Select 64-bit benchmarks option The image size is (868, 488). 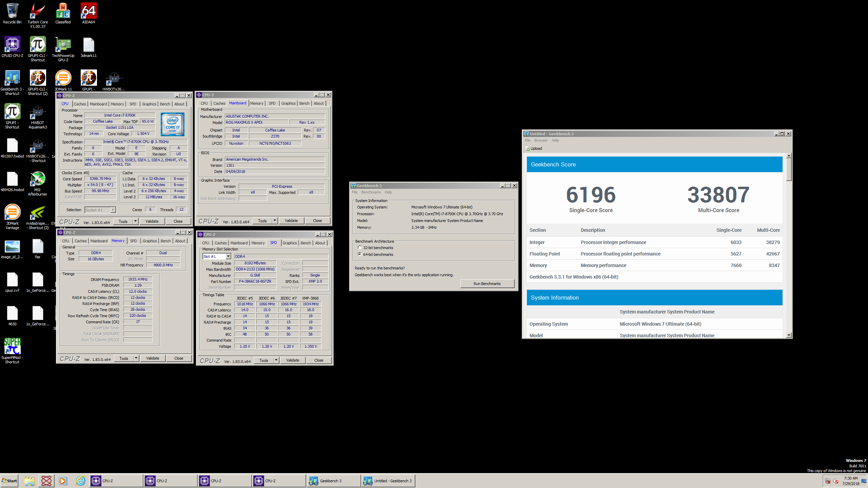coord(360,254)
